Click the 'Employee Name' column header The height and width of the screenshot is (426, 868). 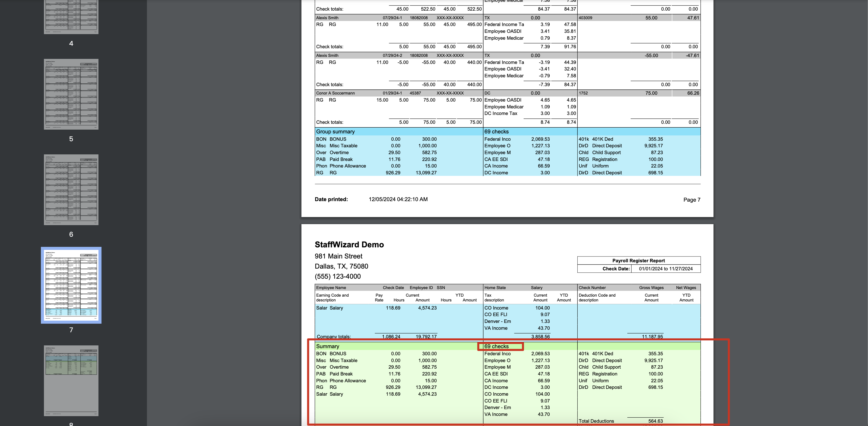click(x=331, y=288)
